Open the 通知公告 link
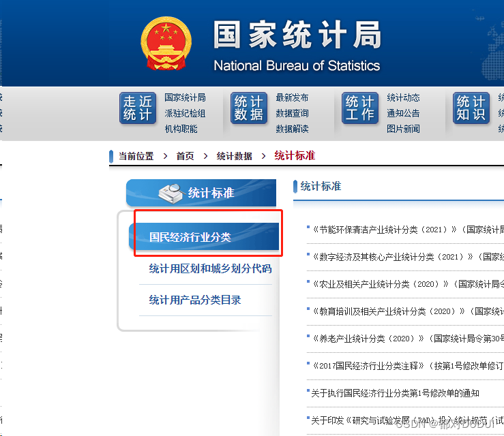The height and width of the screenshot is (436, 504). click(x=403, y=113)
